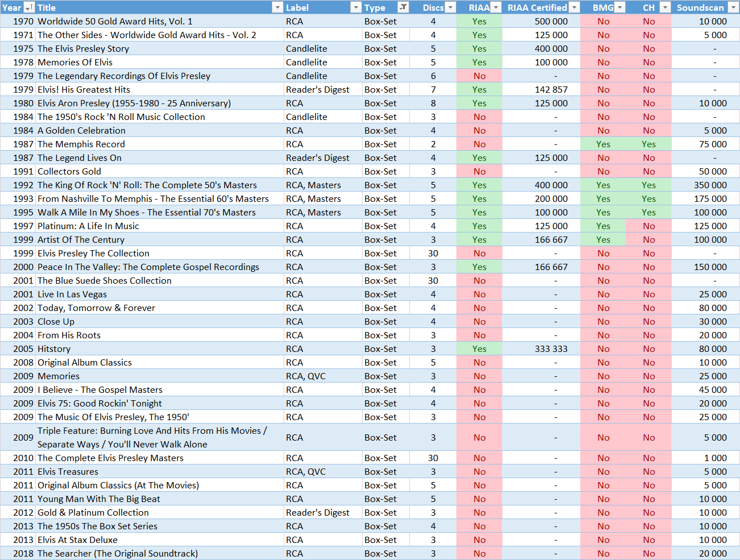Select 'Young Man With The Big Beat' cell
Image resolution: width=740 pixels, height=560 pixels.
(x=160, y=499)
